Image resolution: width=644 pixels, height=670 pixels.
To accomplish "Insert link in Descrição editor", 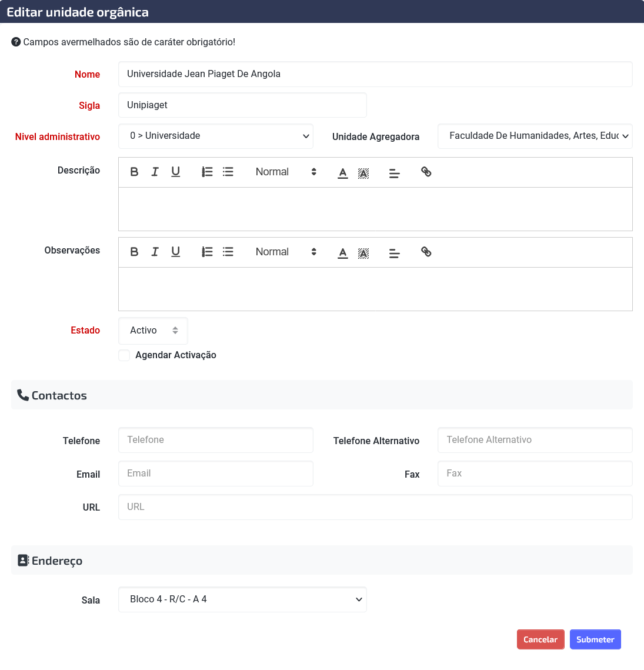I will tap(426, 172).
